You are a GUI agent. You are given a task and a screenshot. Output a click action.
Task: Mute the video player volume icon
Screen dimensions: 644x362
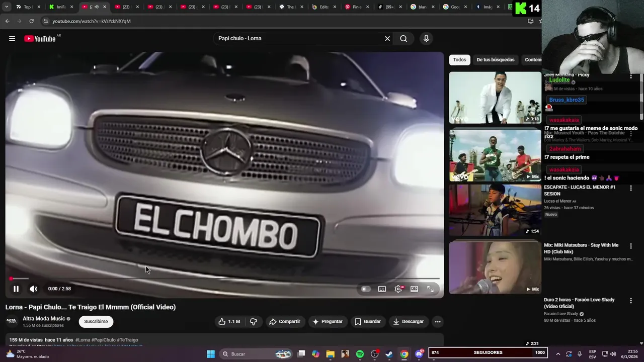[x=33, y=289]
